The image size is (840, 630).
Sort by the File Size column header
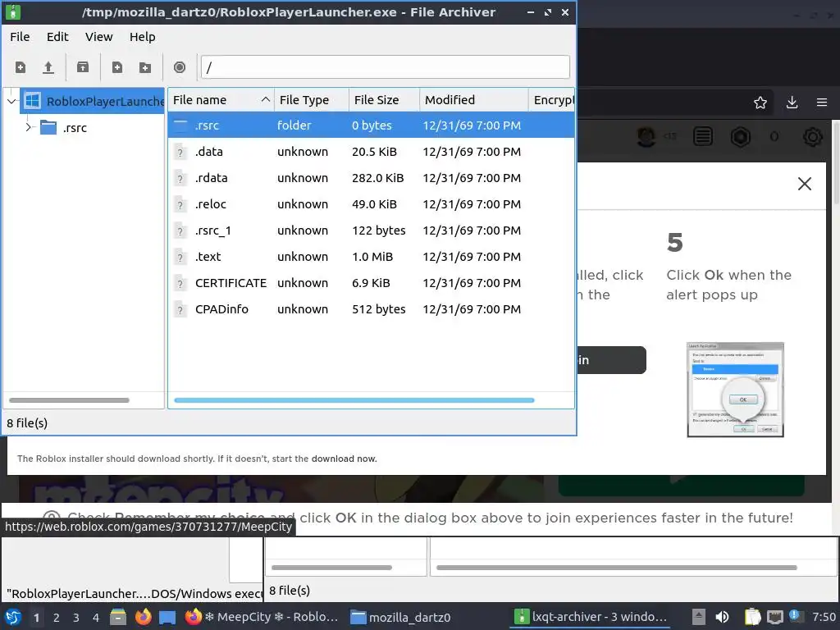point(384,99)
